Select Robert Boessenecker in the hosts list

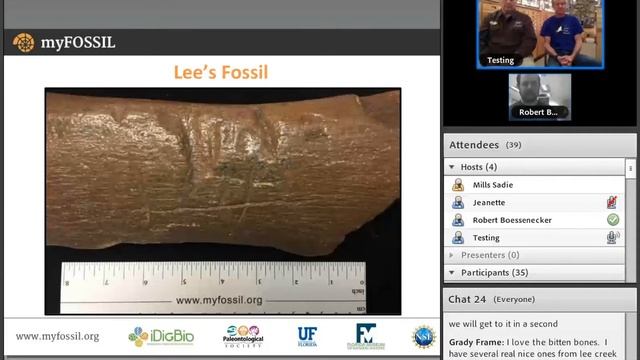click(x=534, y=220)
